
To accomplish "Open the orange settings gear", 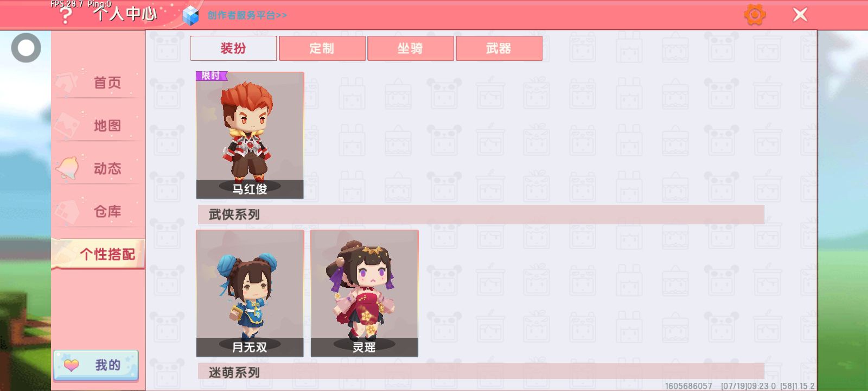I will tap(755, 15).
